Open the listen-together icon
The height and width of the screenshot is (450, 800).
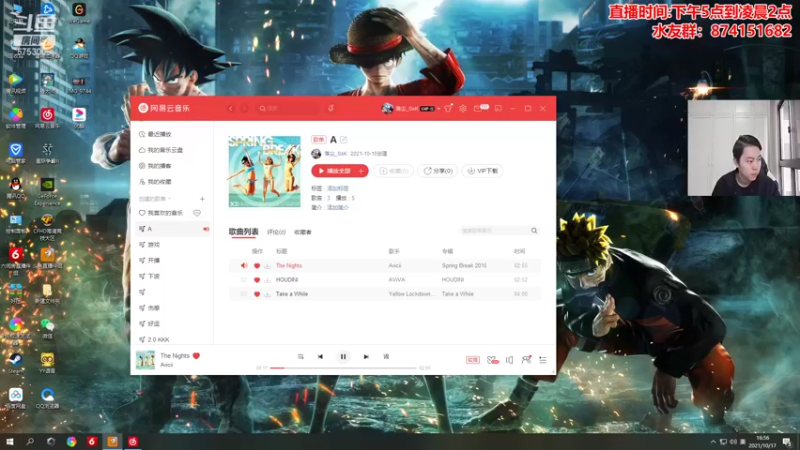click(526, 360)
